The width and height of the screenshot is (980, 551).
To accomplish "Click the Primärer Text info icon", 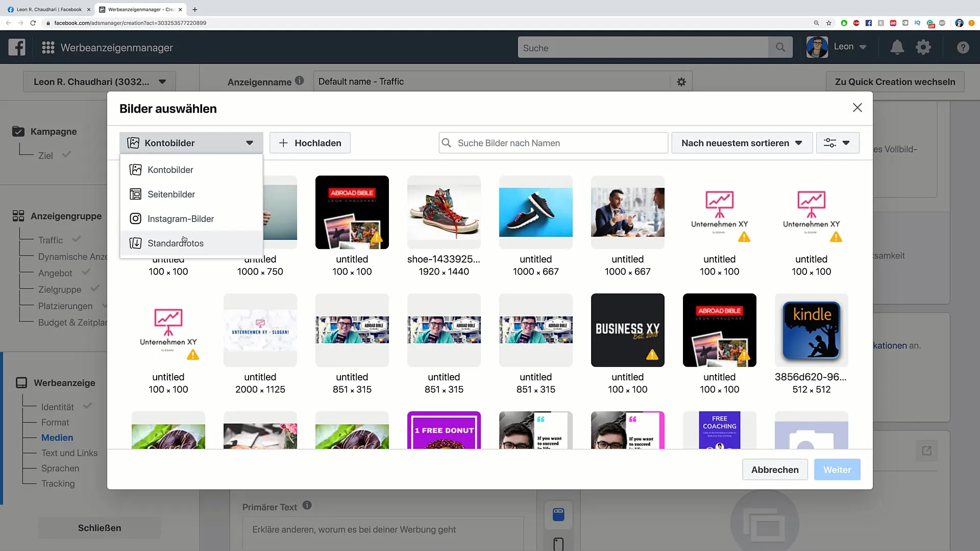I will pyautogui.click(x=307, y=505).
